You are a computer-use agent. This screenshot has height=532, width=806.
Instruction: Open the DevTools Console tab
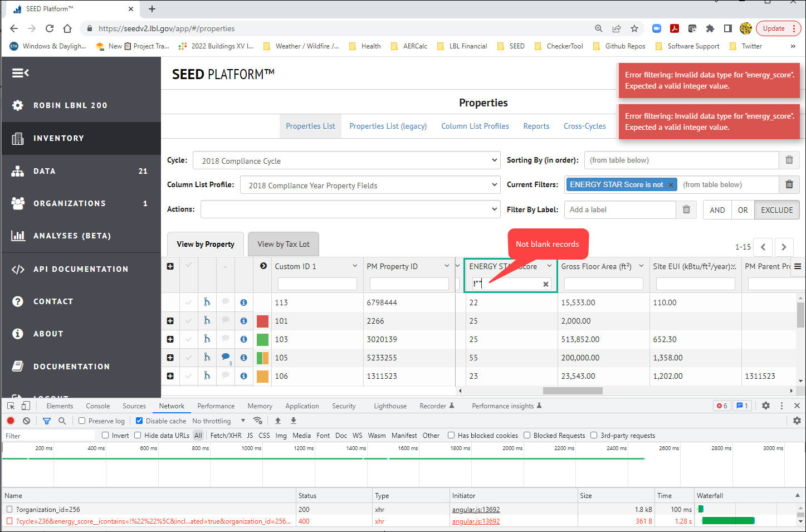point(98,406)
